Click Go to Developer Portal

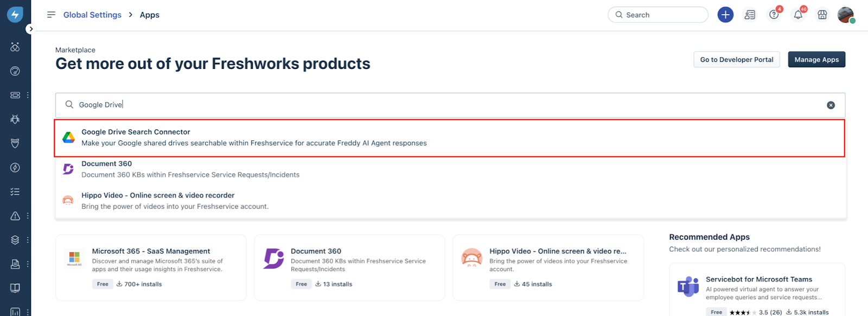point(737,60)
